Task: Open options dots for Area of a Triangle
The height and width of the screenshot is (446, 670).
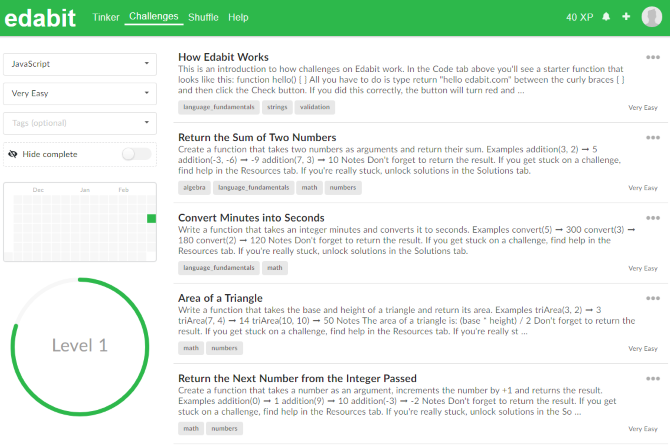Action: click(x=653, y=298)
